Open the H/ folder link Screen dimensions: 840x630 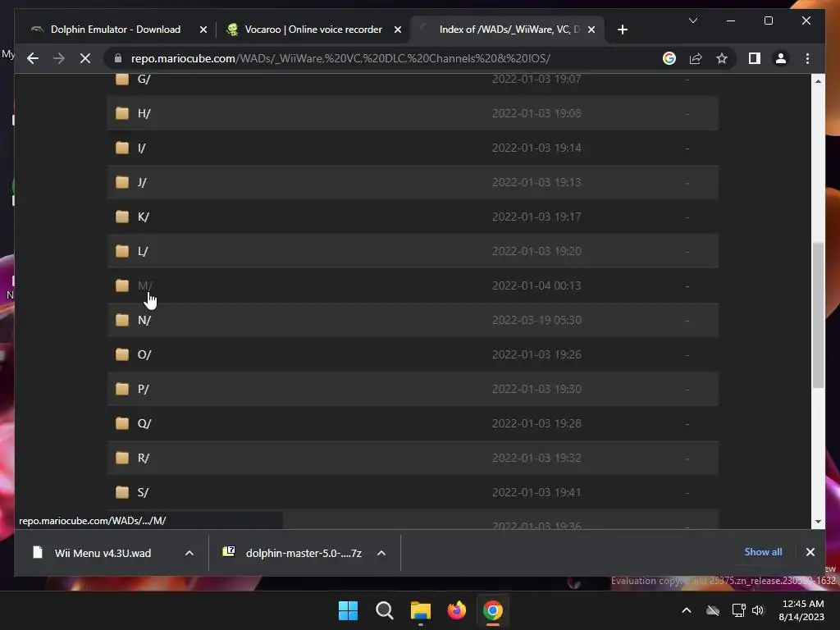[x=144, y=113]
